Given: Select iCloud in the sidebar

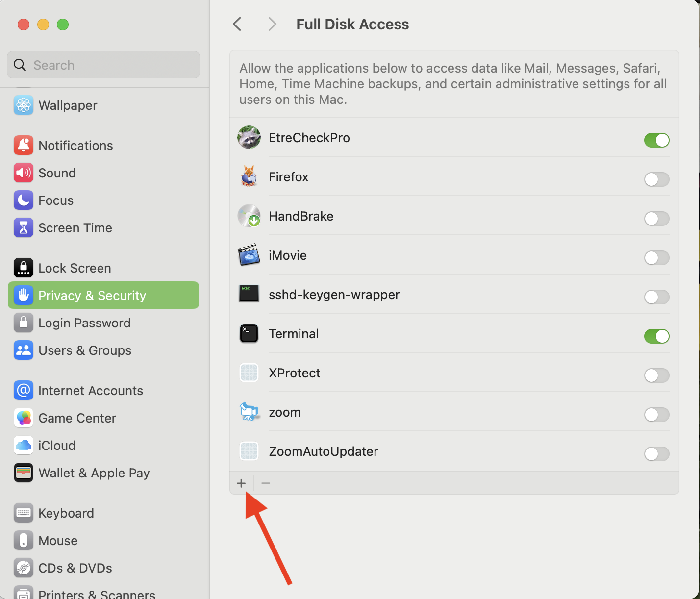Looking at the screenshot, I should point(103,446).
